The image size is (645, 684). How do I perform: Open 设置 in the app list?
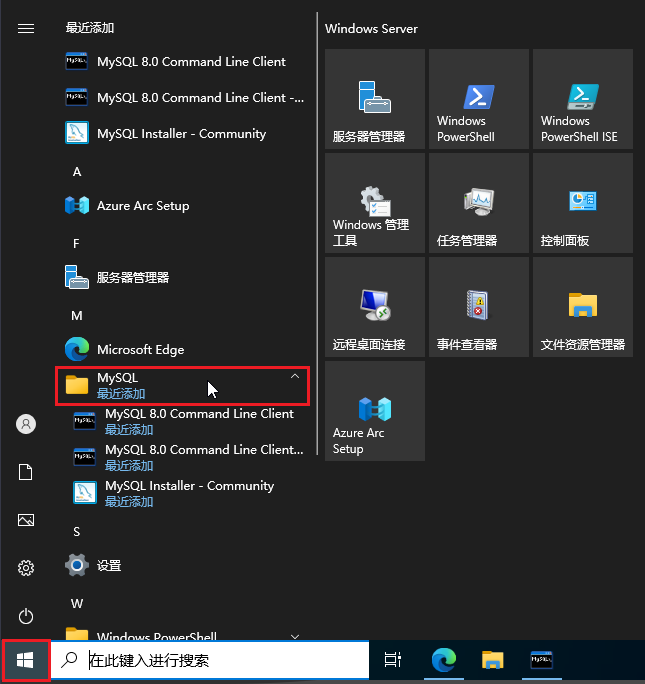(x=182, y=565)
